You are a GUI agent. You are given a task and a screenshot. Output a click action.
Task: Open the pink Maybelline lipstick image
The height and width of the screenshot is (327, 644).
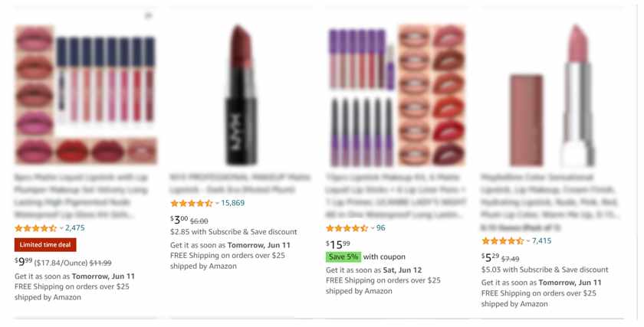pos(551,95)
